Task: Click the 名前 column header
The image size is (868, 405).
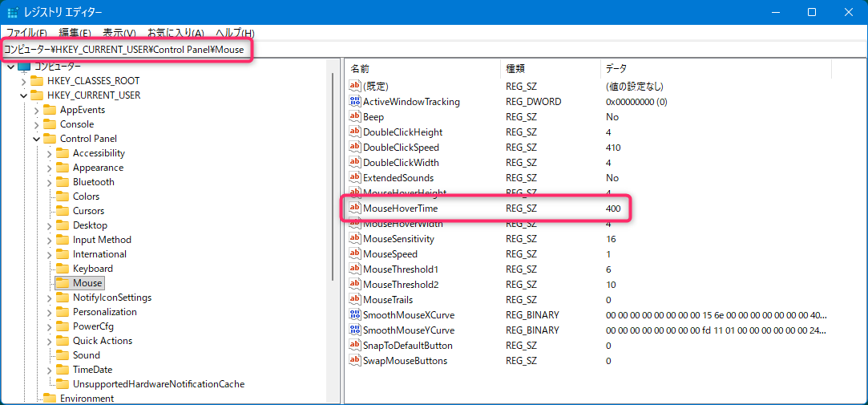Action: (361, 69)
